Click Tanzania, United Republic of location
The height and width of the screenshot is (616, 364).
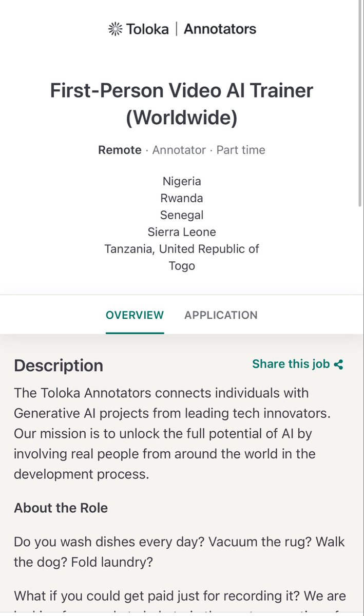click(x=182, y=249)
